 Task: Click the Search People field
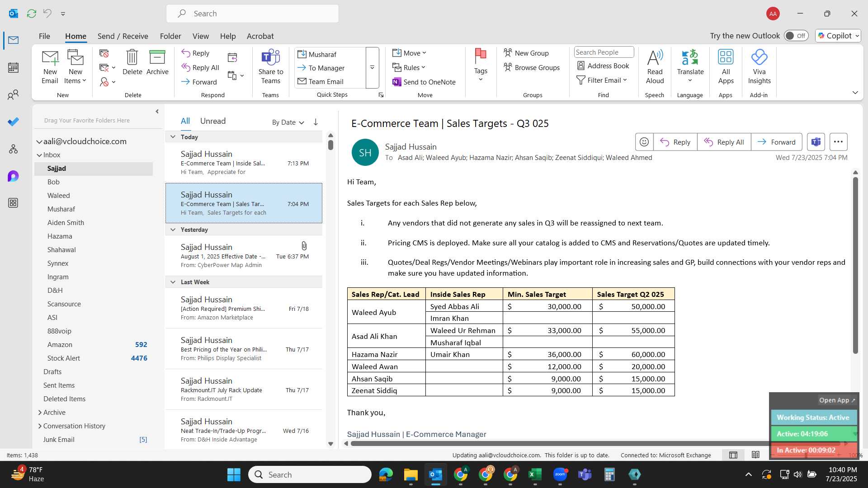click(604, 52)
